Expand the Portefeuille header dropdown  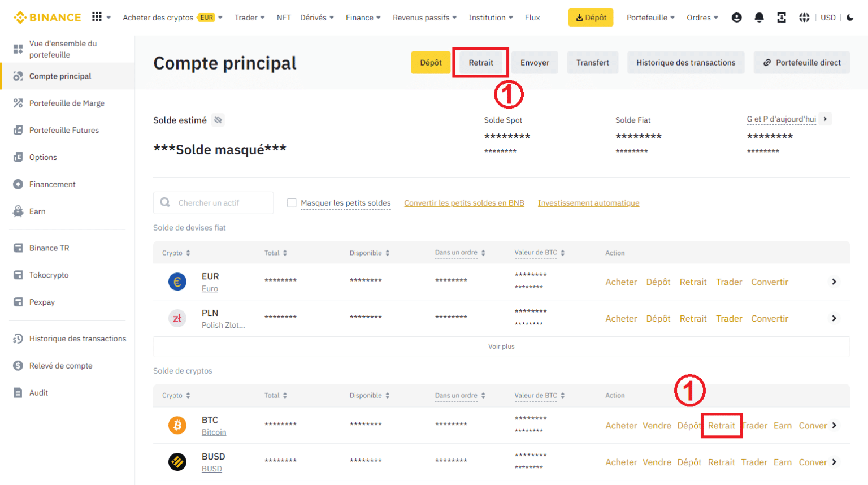point(650,18)
